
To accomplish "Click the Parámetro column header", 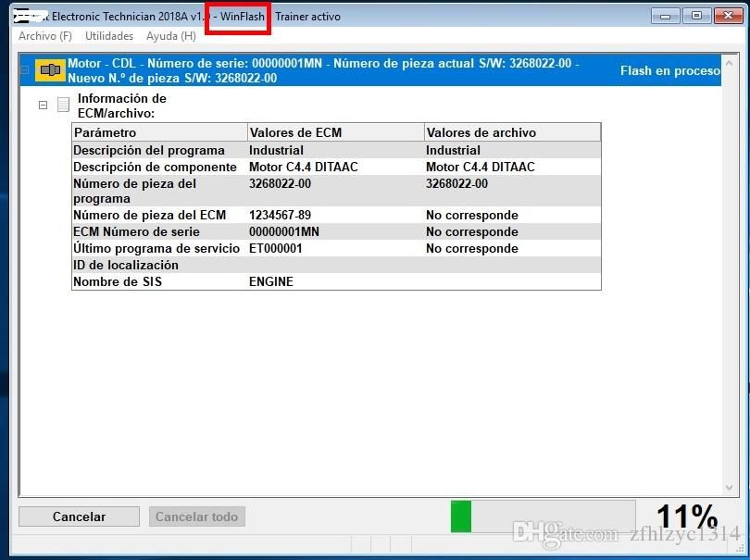I will point(160,132).
